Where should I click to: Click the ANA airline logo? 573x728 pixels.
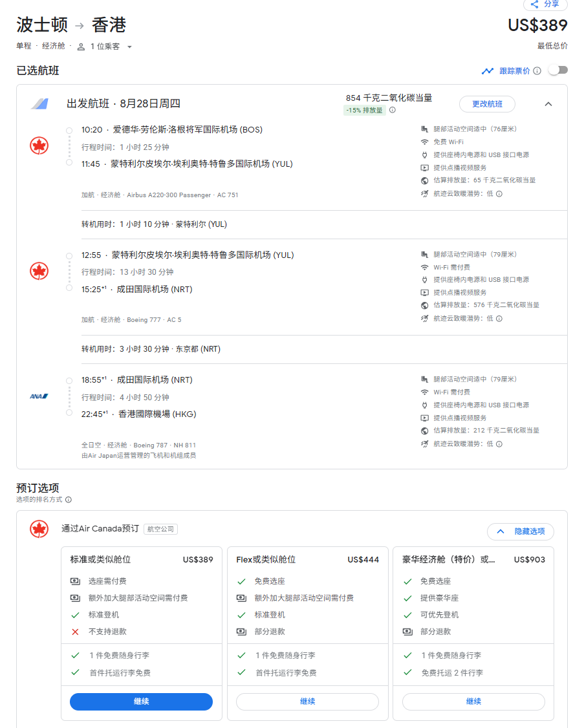pyautogui.click(x=39, y=396)
